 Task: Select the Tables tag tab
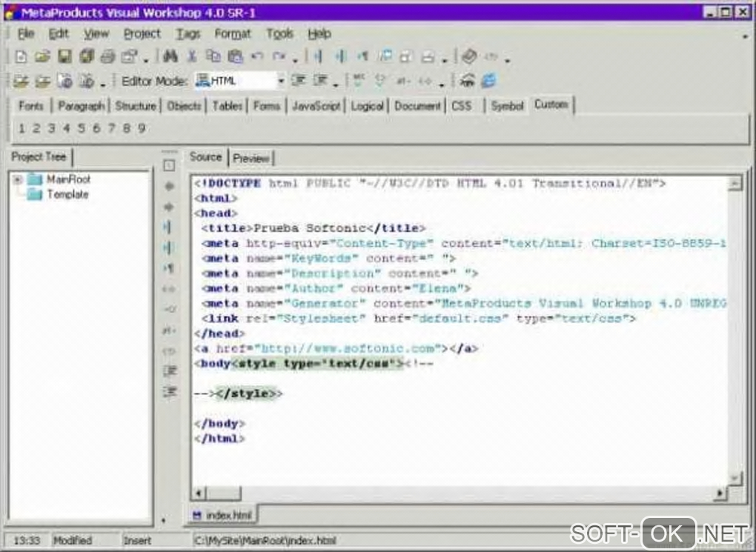(227, 105)
